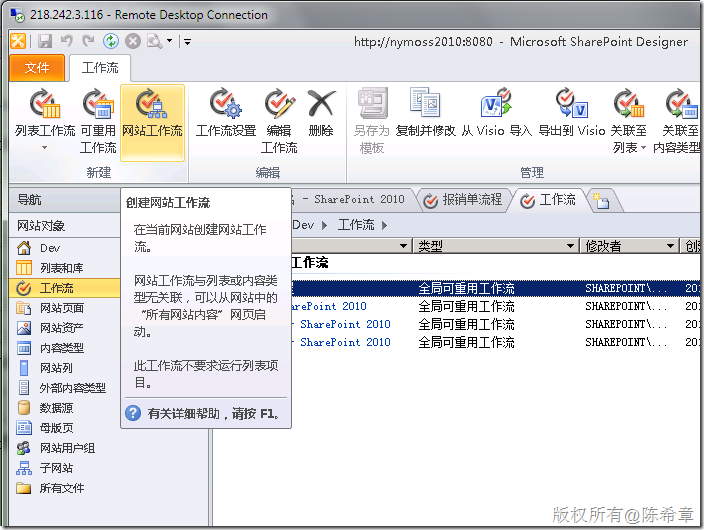
Task: Open 工作流设置 from the ribbon
Action: click(226, 113)
